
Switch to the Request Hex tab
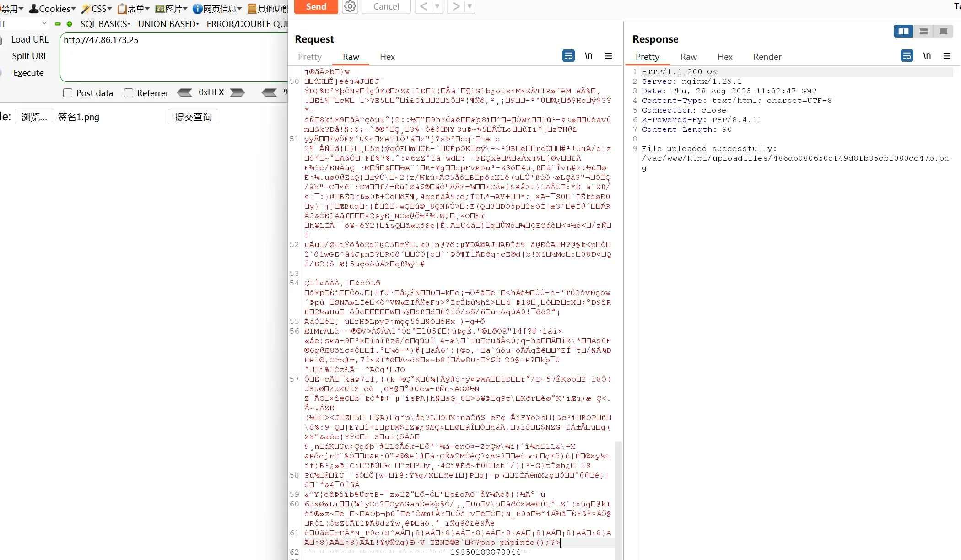click(x=387, y=57)
